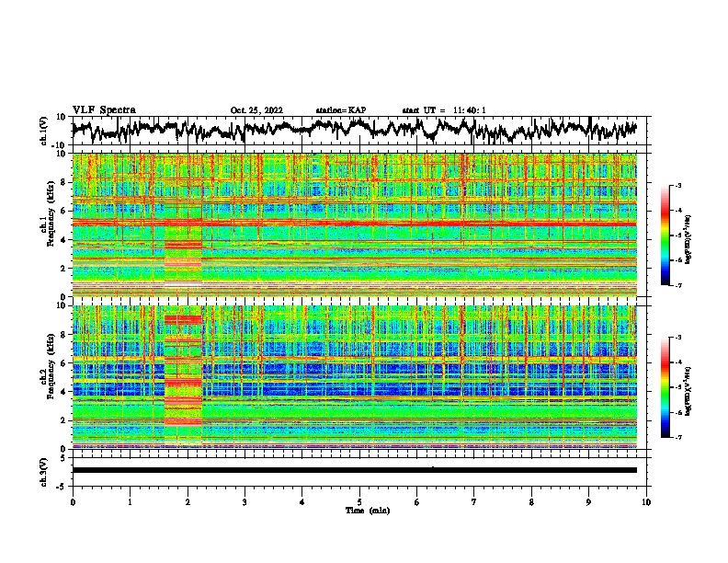Click the "8" kHz tick on ch.1 axis

tap(64, 182)
